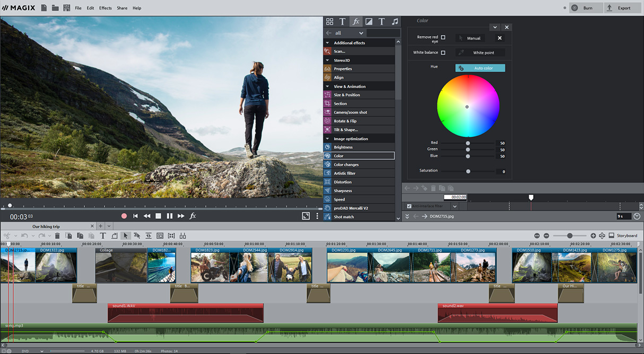
Task: Tick the White balance checkbox
Action: [443, 52]
